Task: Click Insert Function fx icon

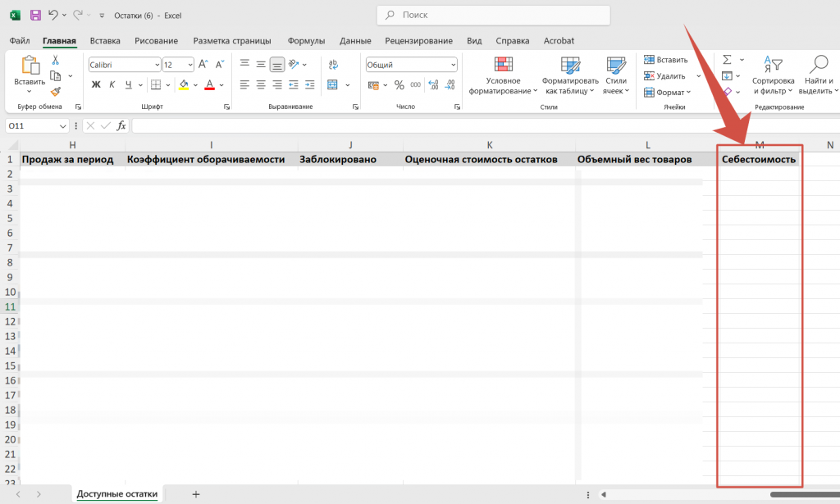Action: (121, 125)
